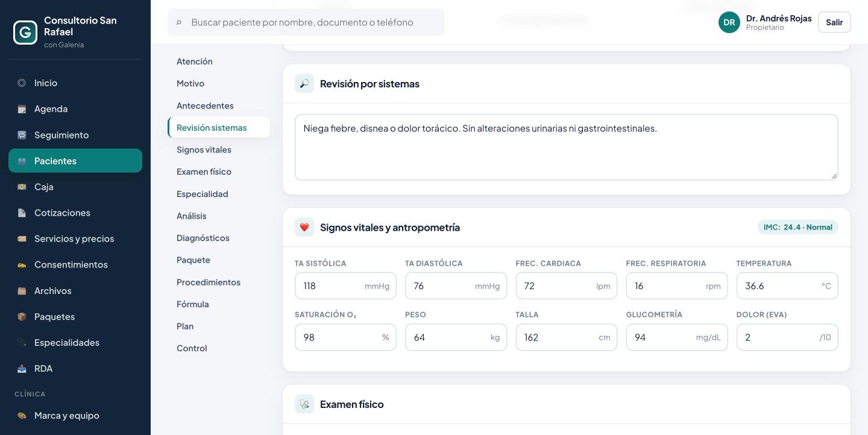
Task: Click the Archivos folder icon
Action: click(22, 290)
